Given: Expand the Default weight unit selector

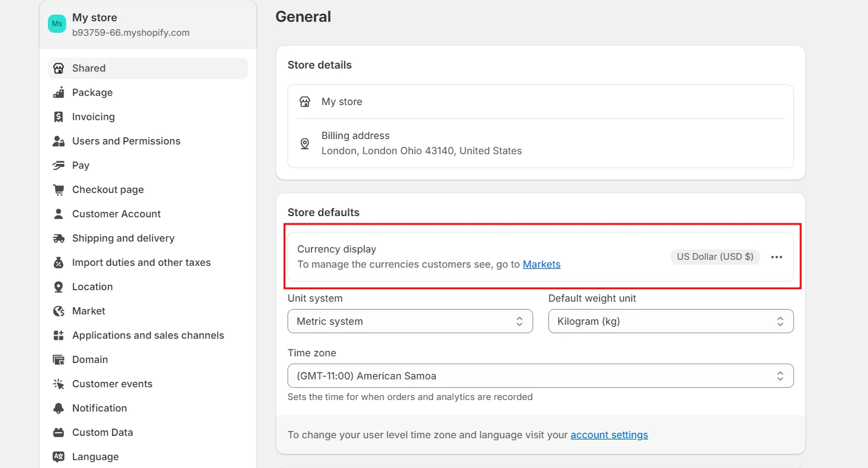Looking at the screenshot, I should pyautogui.click(x=671, y=321).
